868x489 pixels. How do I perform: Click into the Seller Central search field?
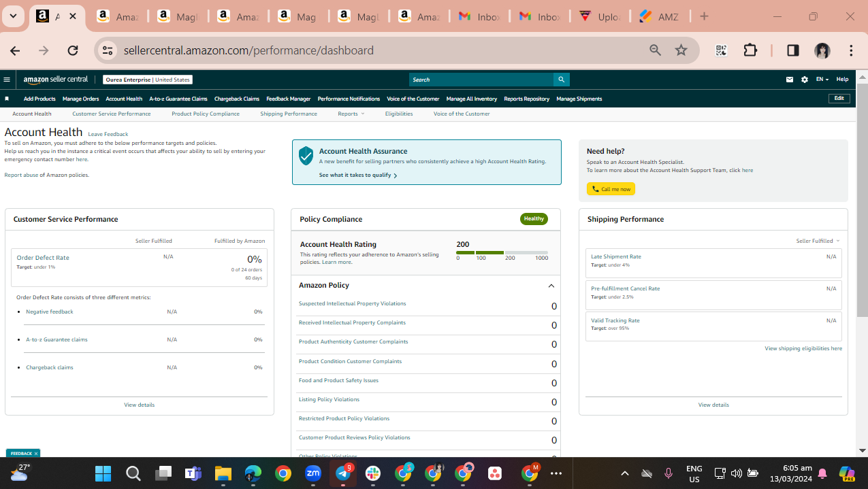(x=481, y=80)
